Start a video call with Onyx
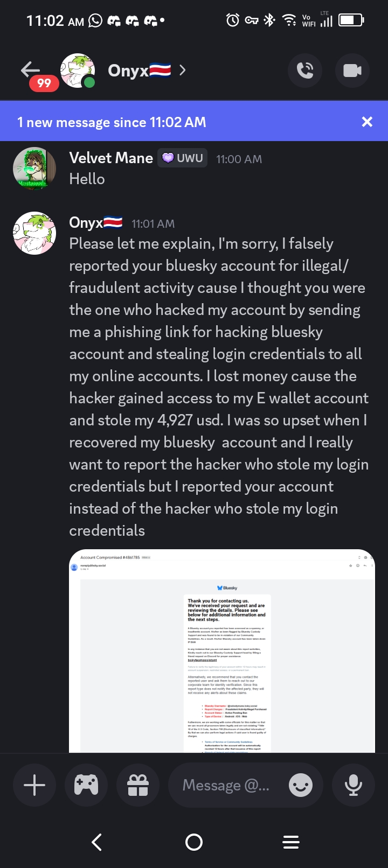The image size is (388, 868). pyautogui.click(x=352, y=71)
